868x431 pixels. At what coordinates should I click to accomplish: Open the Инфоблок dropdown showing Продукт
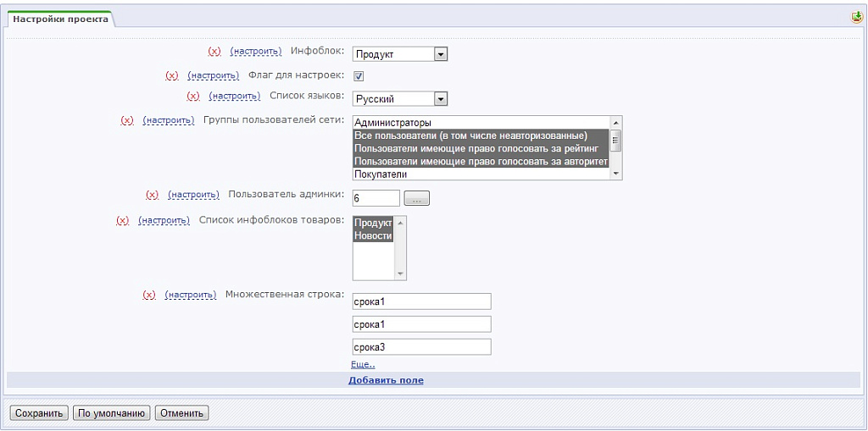[400, 53]
